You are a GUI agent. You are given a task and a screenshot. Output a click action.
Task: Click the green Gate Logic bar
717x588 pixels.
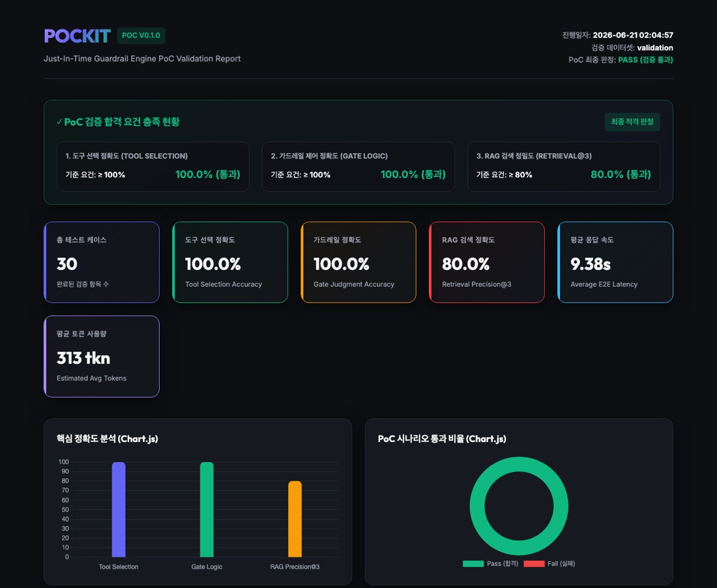pyautogui.click(x=207, y=509)
